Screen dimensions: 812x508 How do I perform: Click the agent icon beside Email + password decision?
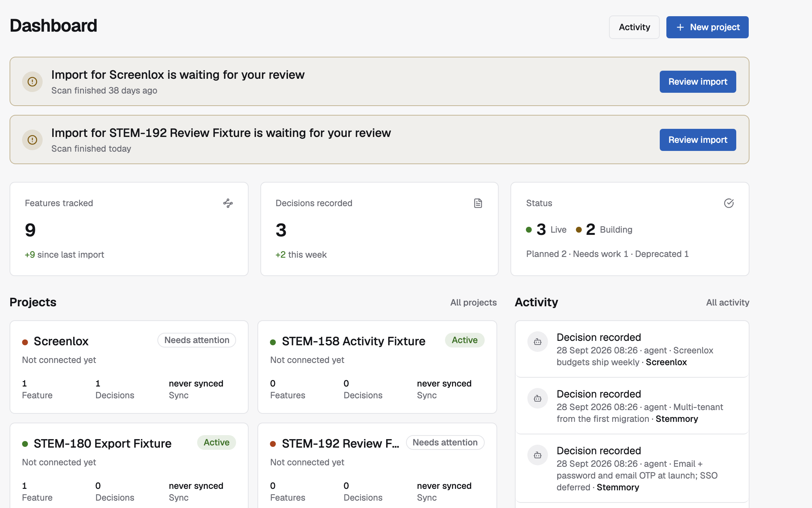(538, 455)
